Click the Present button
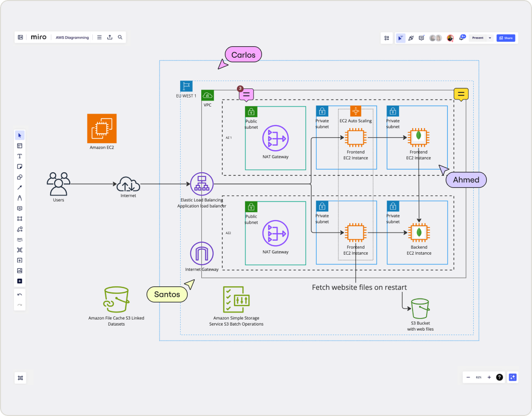 [x=478, y=38]
